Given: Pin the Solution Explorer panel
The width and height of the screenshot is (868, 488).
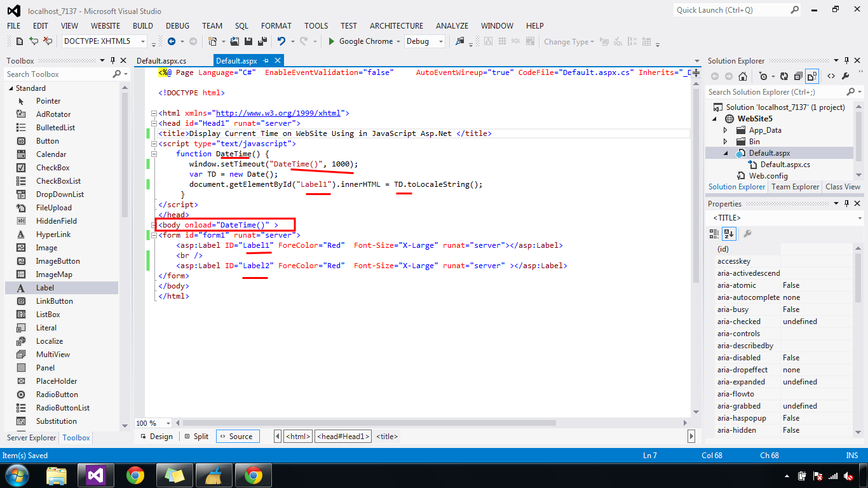Looking at the screenshot, I should (846, 60).
